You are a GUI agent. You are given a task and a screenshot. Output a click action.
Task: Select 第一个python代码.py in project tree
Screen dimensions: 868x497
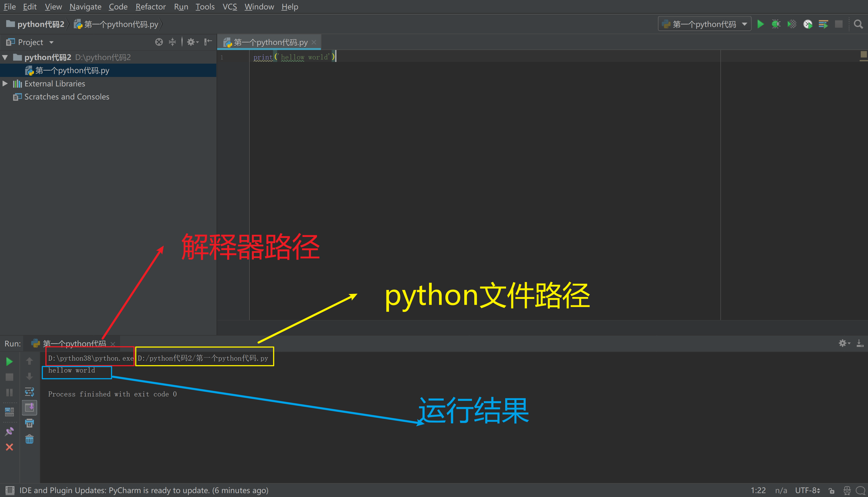pos(108,70)
